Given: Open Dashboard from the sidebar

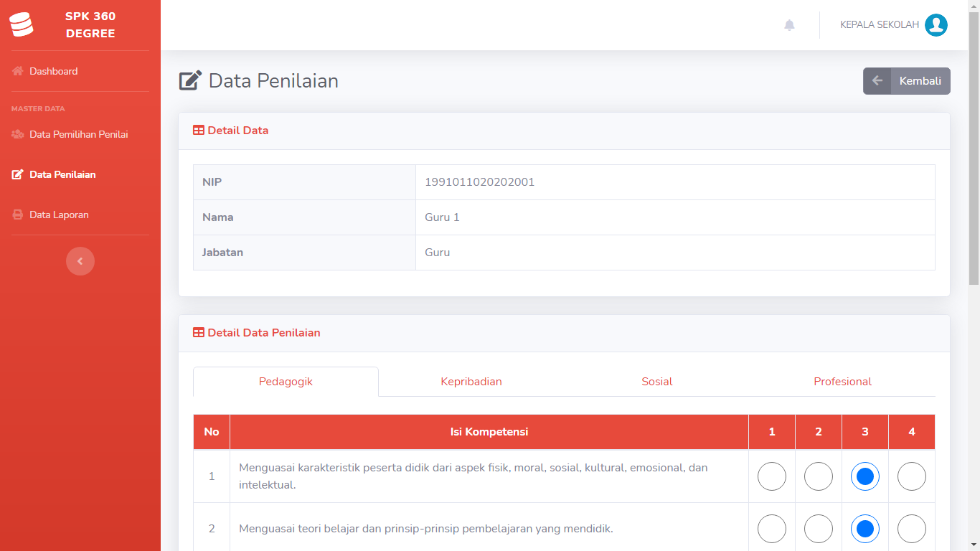Looking at the screenshot, I should click(x=80, y=71).
